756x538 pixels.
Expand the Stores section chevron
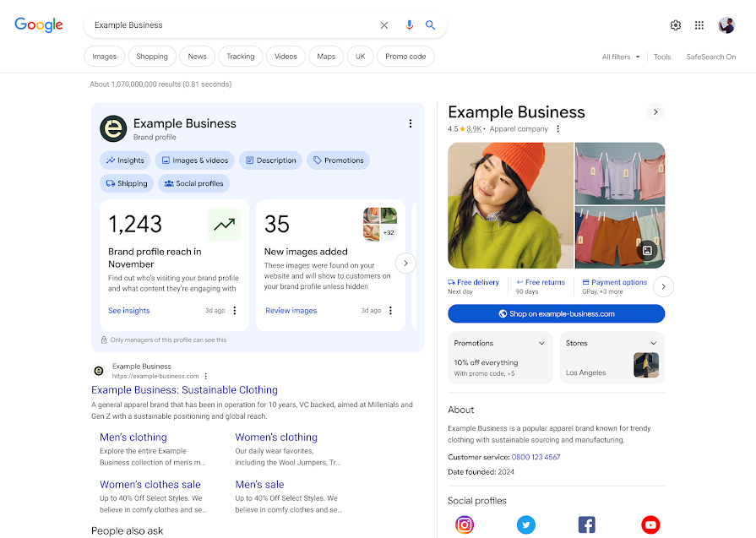coord(653,343)
